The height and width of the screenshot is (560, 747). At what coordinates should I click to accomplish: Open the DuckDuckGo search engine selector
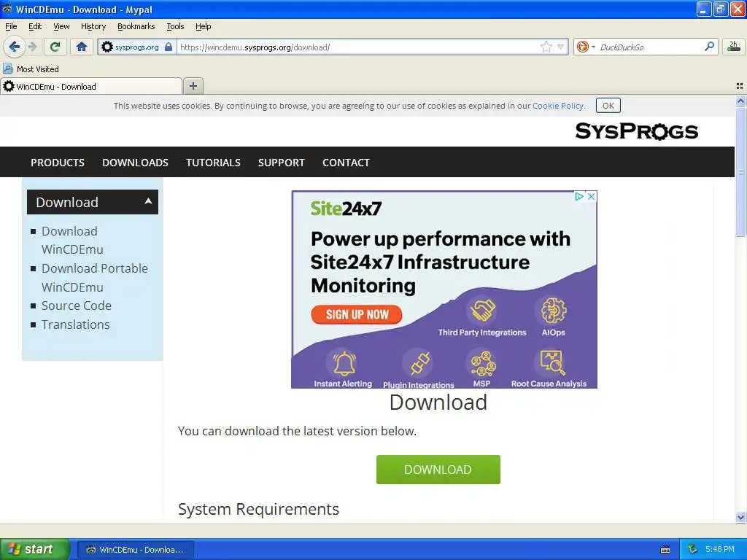click(x=586, y=47)
